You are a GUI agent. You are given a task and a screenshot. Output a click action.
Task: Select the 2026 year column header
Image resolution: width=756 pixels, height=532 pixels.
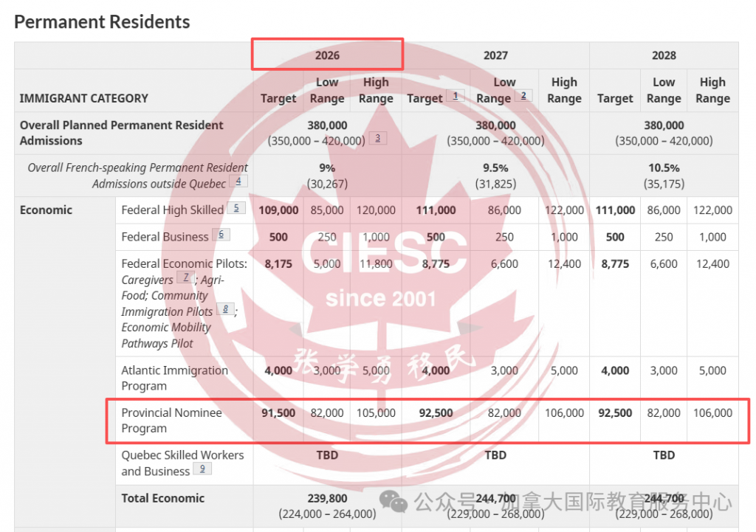click(327, 55)
